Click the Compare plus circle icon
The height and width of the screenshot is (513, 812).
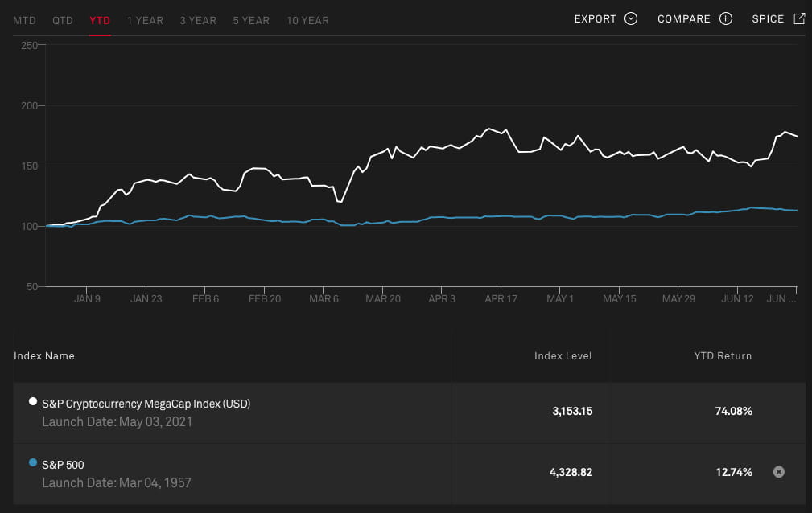tap(726, 19)
